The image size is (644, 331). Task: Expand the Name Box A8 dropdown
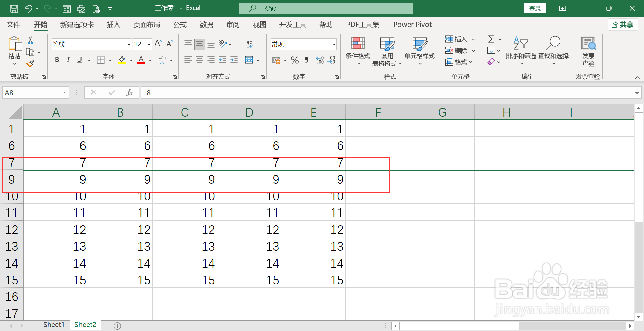(x=64, y=93)
